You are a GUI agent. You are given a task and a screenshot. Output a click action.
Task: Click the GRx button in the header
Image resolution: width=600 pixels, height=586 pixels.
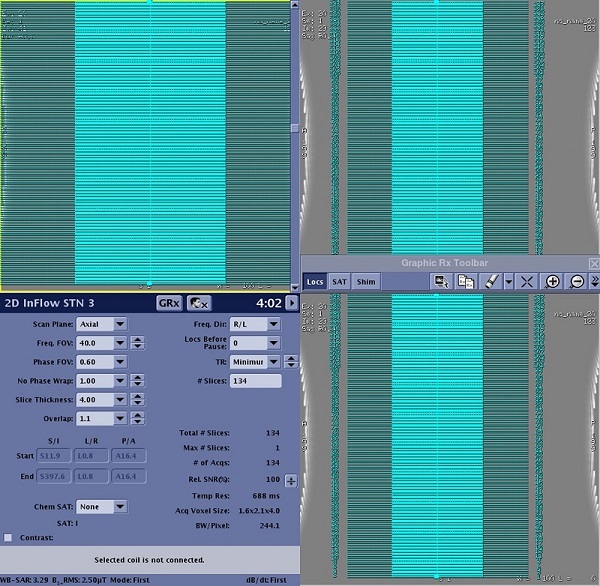[168, 303]
